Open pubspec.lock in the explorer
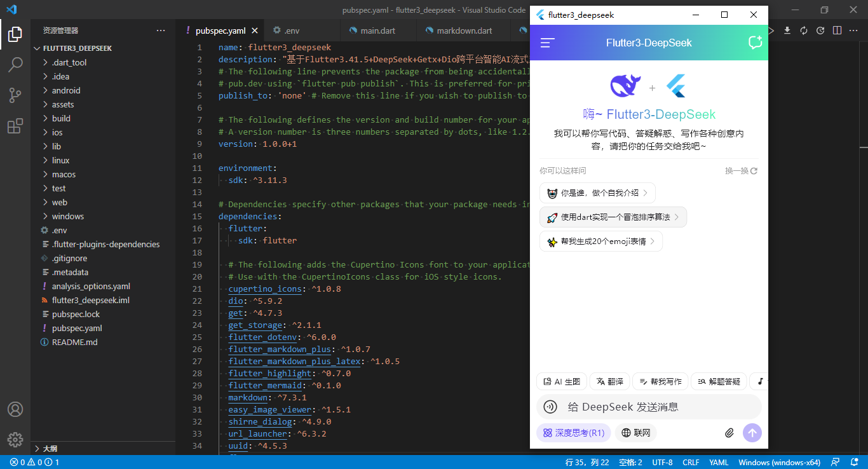 (103, 314)
